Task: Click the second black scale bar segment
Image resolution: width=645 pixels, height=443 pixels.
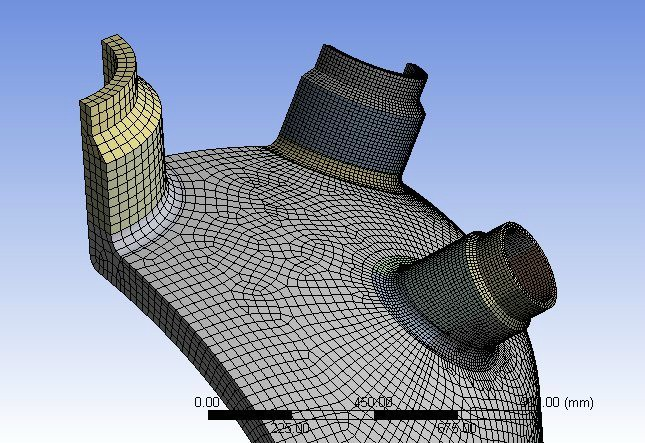Action: (x=414, y=414)
